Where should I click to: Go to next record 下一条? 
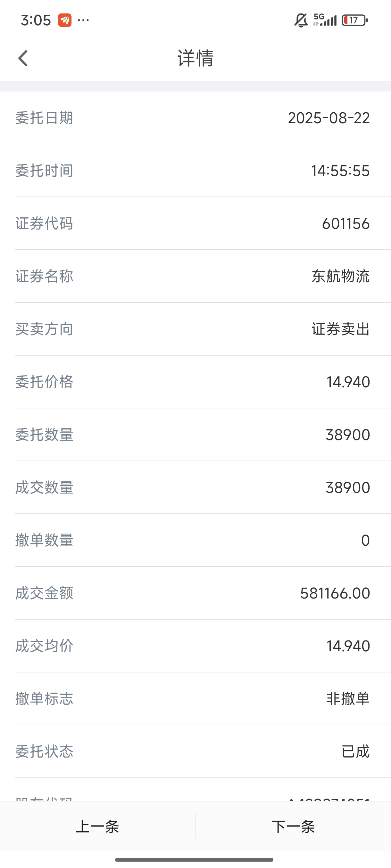(293, 827)
